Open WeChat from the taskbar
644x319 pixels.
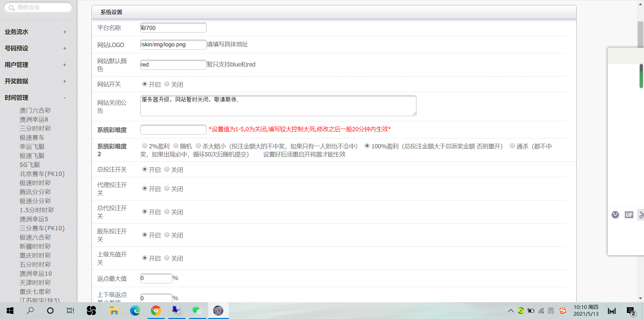197,311
